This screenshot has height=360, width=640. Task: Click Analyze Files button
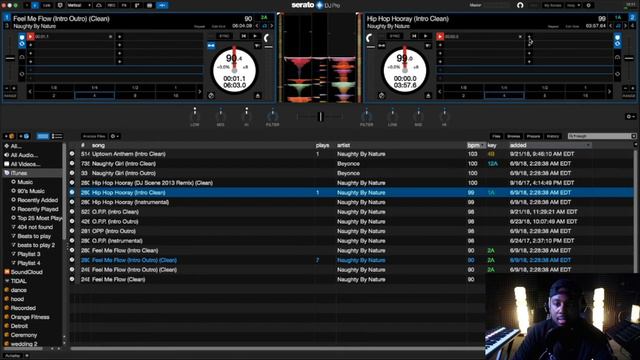pyautogui.click(x=94, y=136)
